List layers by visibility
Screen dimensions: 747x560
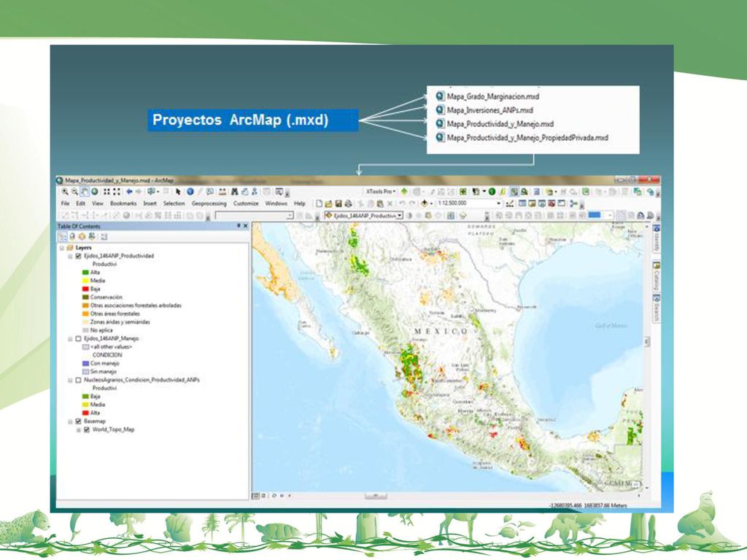point(82,237)
